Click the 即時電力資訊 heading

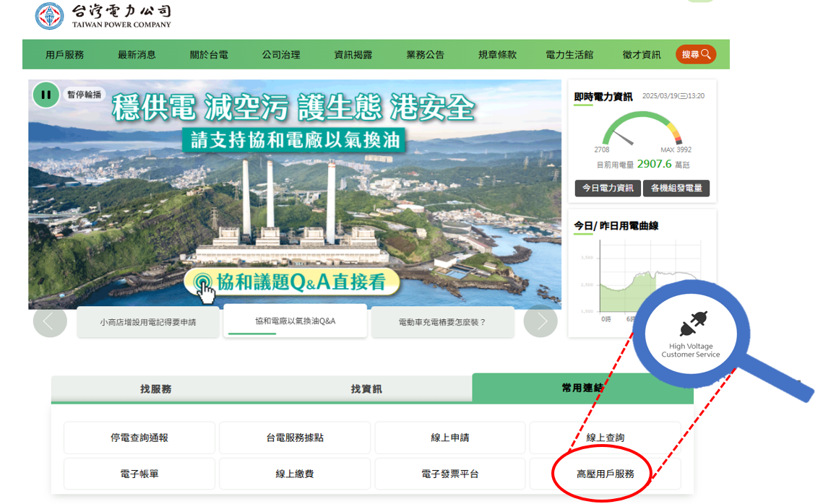pos(603,97)
